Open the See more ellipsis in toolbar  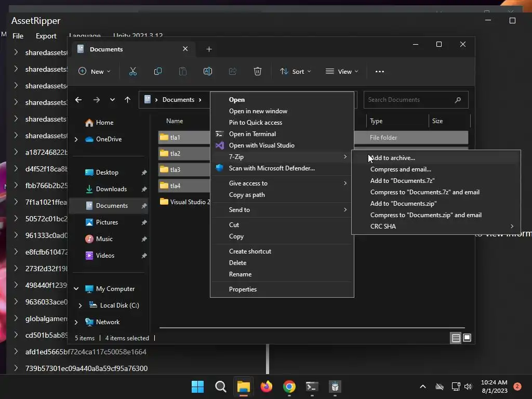click(380, 71)
